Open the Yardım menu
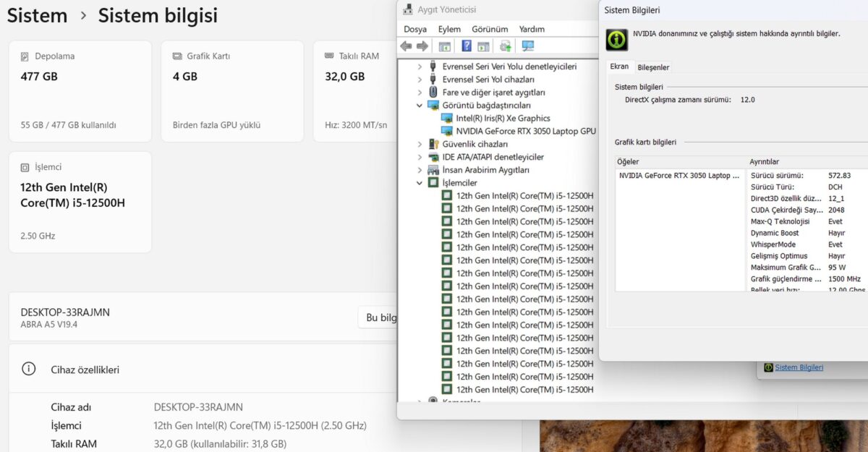The height and width of the screenshot is (452, 868). [x=532, y=29]
